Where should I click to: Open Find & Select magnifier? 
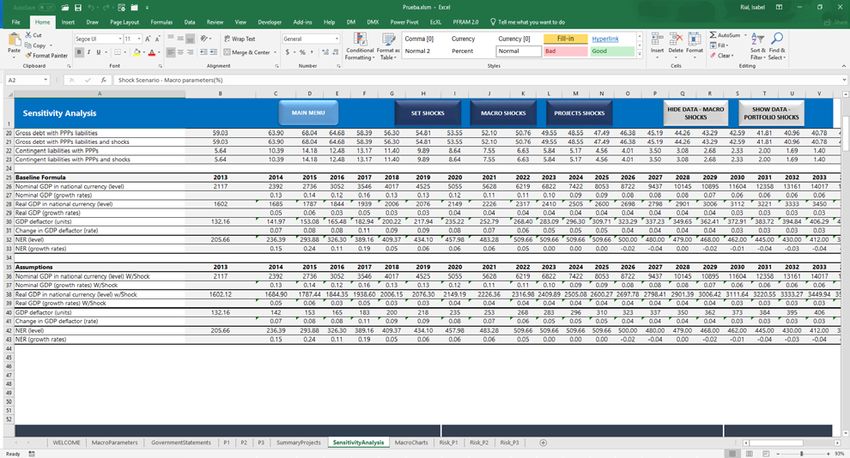coord(776,46)
